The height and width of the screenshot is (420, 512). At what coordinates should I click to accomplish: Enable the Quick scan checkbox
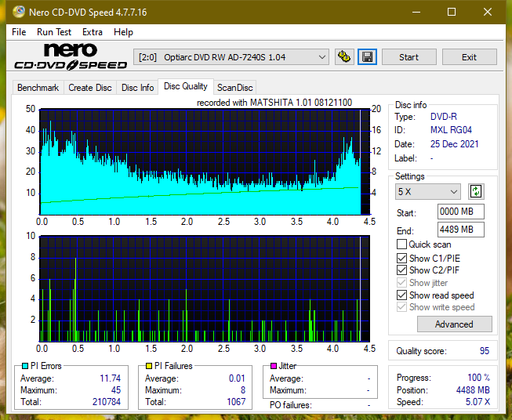click(x=401, y=244)
